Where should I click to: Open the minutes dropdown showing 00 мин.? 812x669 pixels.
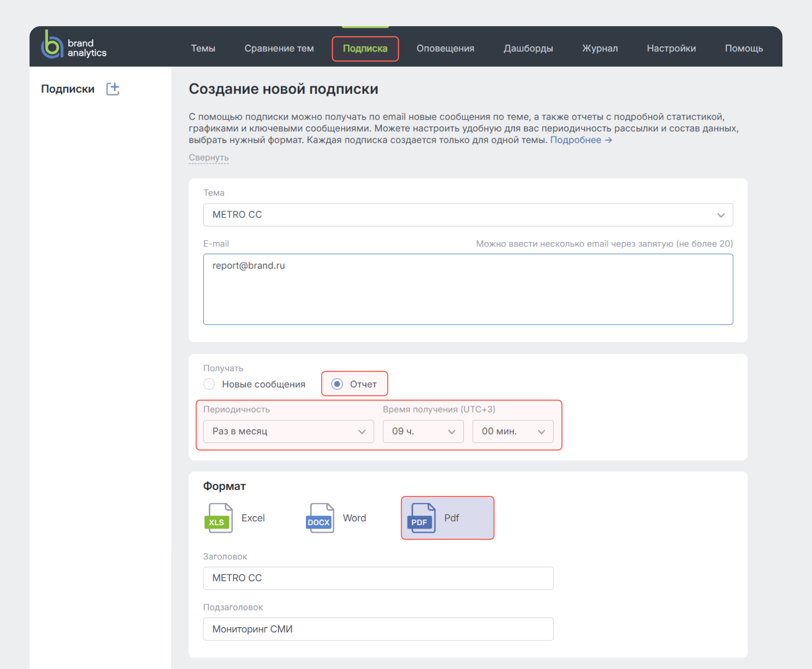pyautogui.click(x=513, y=431)
